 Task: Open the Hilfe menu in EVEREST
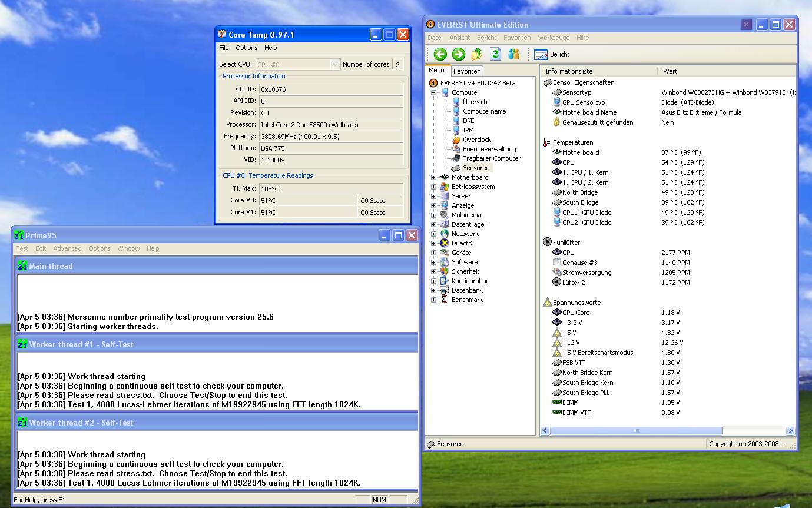click(x=582, y=38)
